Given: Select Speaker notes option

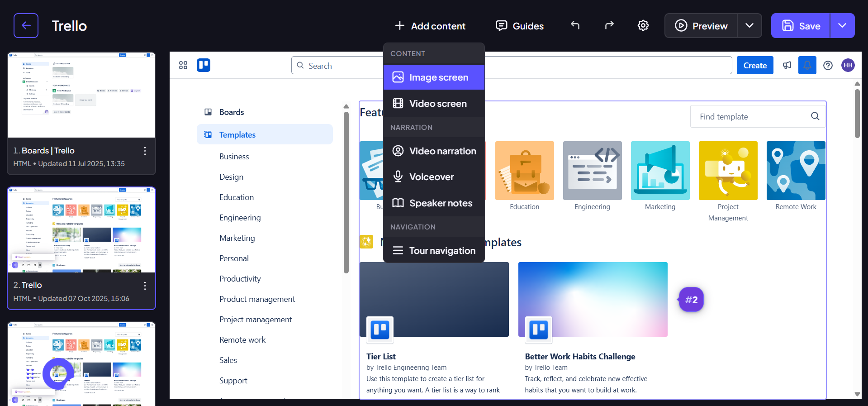Looking at the screenshot, I should click(x=434, y=203).
